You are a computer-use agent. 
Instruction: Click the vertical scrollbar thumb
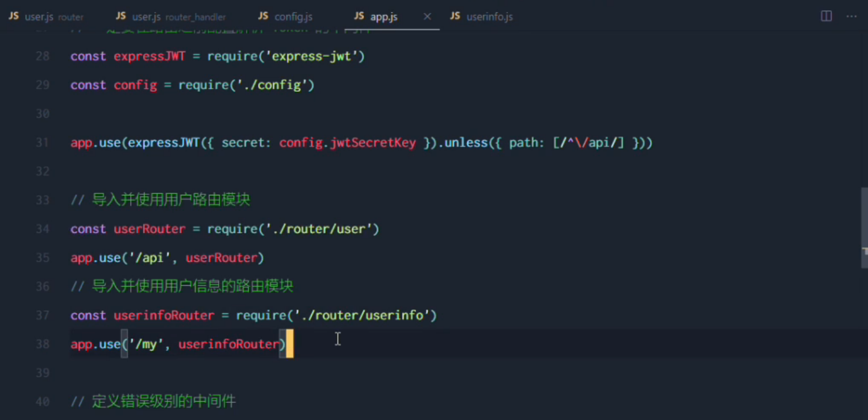click(865, 227)
